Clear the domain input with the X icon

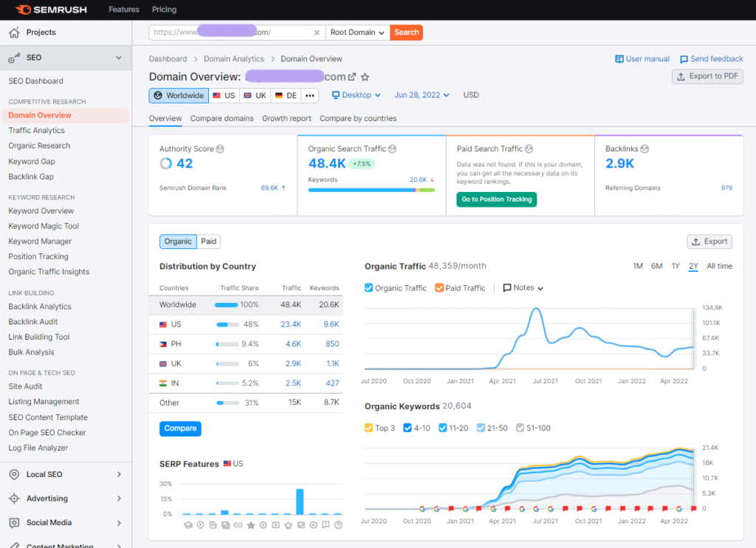317,32
